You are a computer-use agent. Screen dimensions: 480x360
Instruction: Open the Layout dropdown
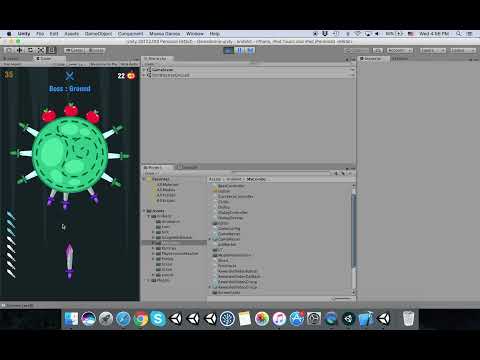[x=463, y=50]
